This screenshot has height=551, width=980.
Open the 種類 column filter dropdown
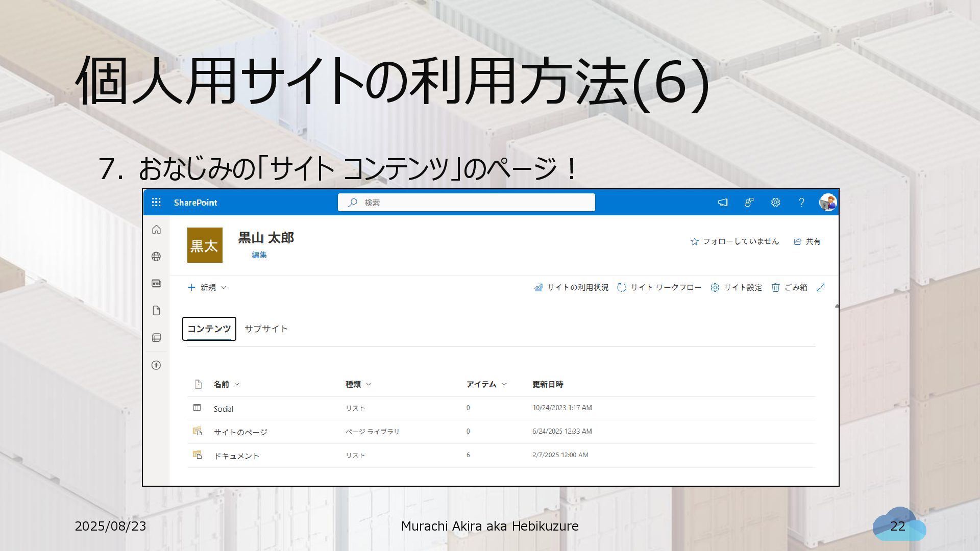pos(358,384)
